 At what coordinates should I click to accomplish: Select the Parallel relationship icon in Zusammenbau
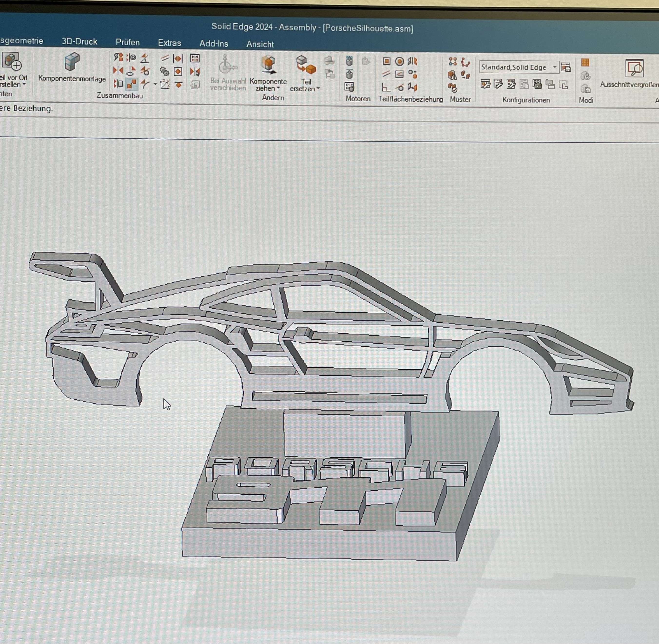tap(165, 58)
